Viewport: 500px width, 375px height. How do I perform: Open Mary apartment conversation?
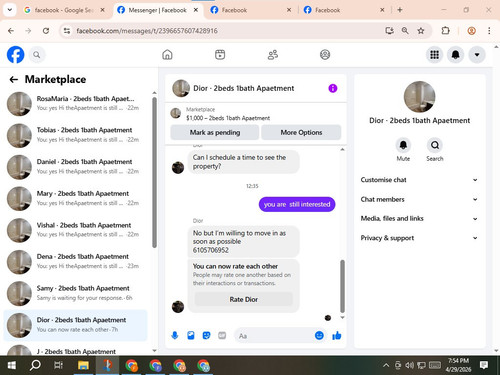tap(75, 199)
